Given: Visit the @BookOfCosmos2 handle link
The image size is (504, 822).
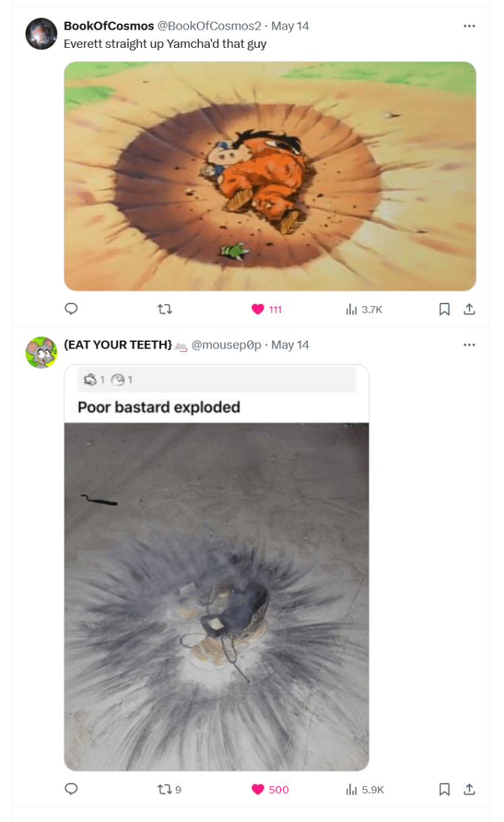Looking at the screenshot, I should (209, 26).
